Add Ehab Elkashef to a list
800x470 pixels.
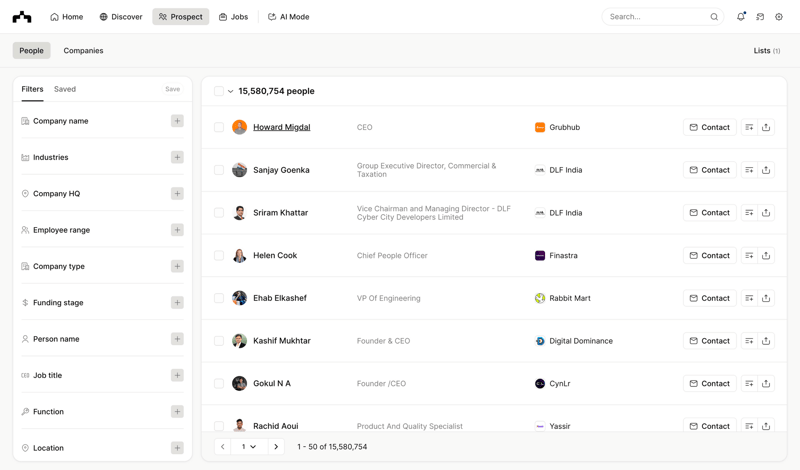coord(749,298)
